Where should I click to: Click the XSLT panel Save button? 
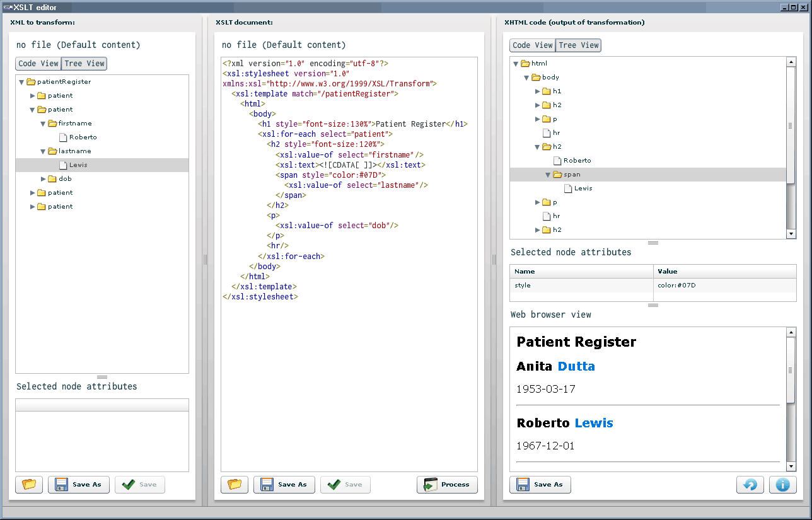coord(345,485)
